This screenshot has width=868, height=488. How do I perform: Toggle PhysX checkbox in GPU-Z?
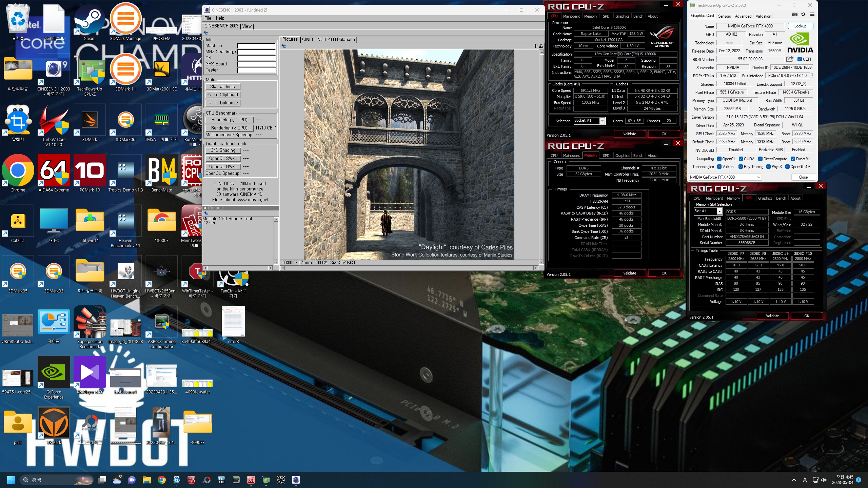click(x=768, y=167)
